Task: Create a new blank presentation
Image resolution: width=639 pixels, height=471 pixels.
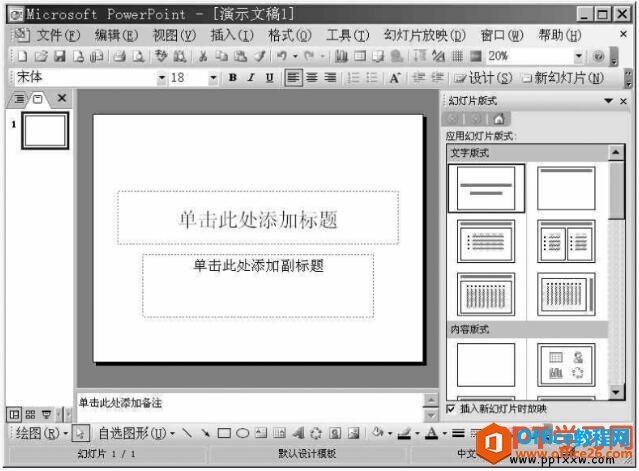Action: click(22, 56)
